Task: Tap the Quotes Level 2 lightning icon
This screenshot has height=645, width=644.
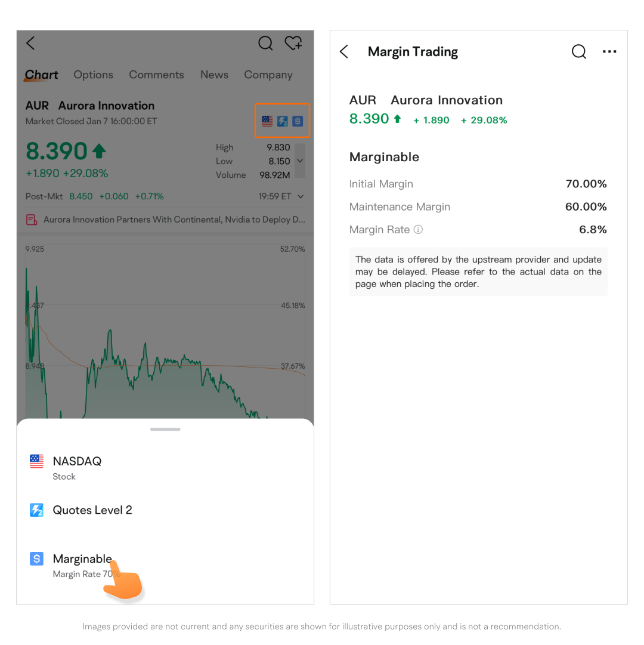Action: click(x=282, y=121)
